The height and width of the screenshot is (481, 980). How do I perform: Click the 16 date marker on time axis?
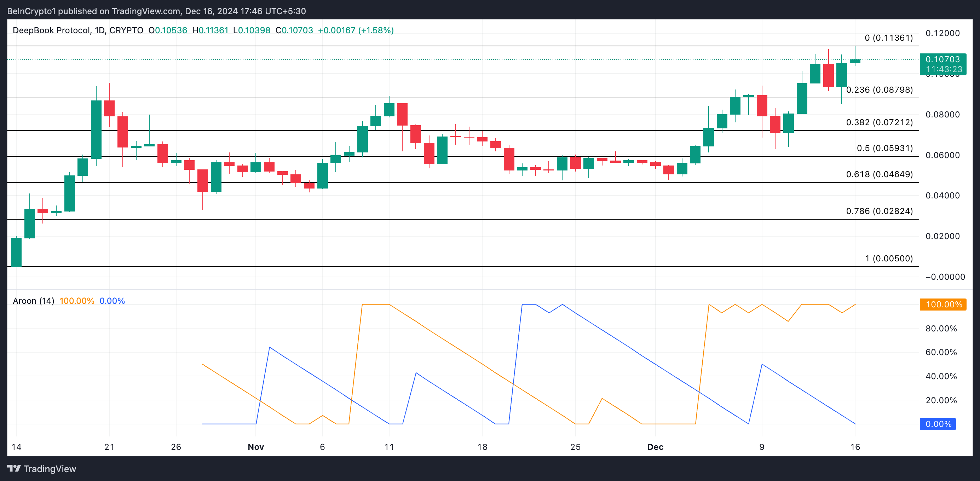pyautogui.click(x=855, y=447)
